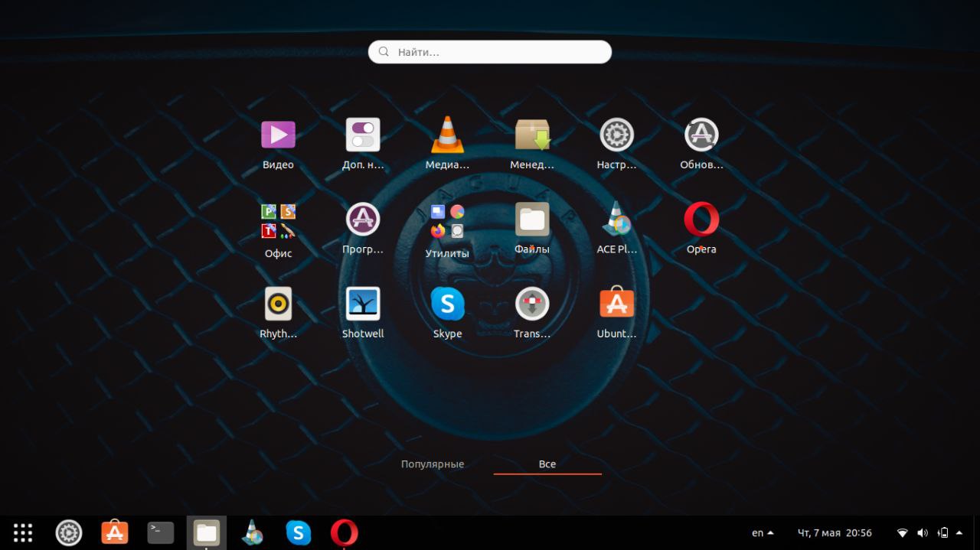Image resolution: width=980 pixels, height=550 pixels.
Task: Click the Wi-Fi status icon
Action: [x=903, y=533]
